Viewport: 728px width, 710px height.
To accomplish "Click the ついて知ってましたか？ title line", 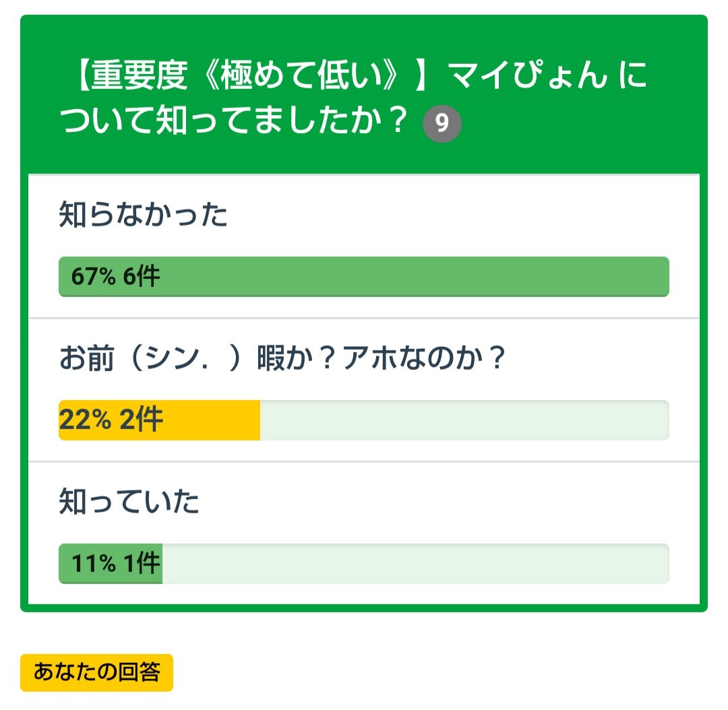I will pos(236,123).
